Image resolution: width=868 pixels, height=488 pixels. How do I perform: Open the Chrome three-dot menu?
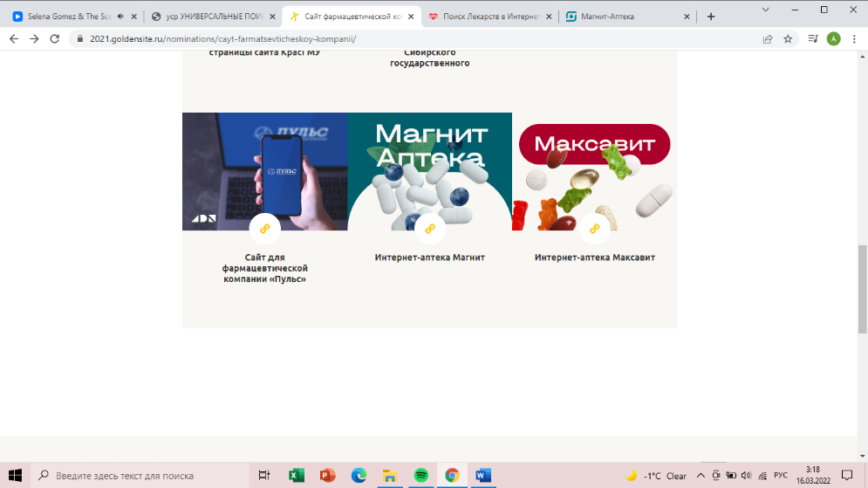click(854, 38)
